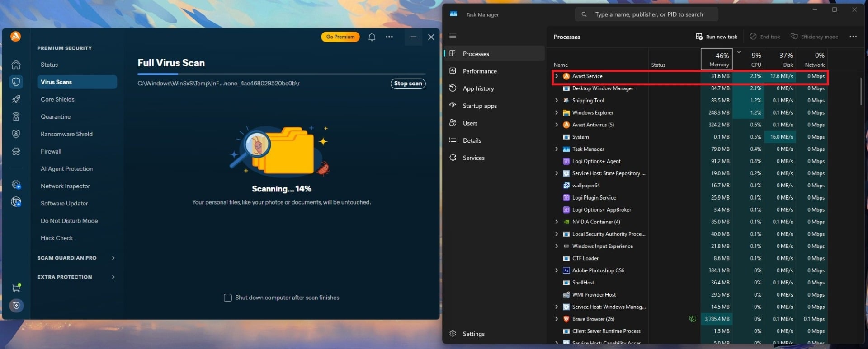Click the Windows Explorer folder icon
This screenshot has width=868, height=349.
566,113
